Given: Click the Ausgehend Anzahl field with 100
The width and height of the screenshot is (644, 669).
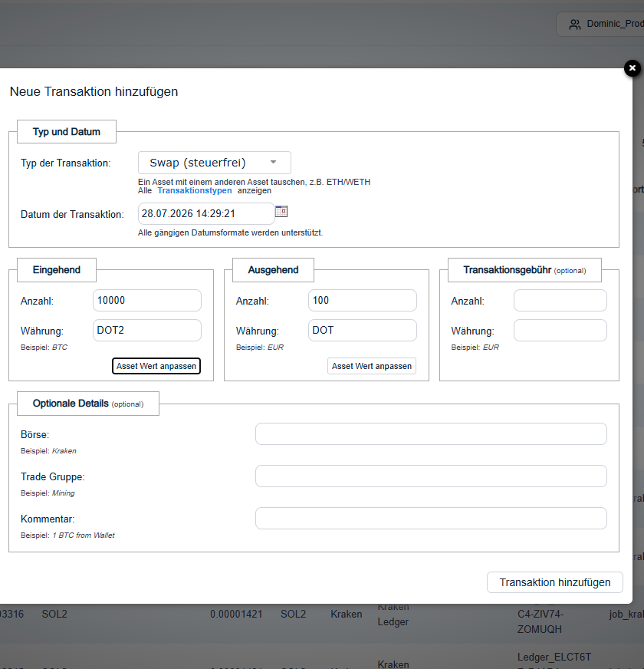Looking at the screenshot, I should point(363,301).
